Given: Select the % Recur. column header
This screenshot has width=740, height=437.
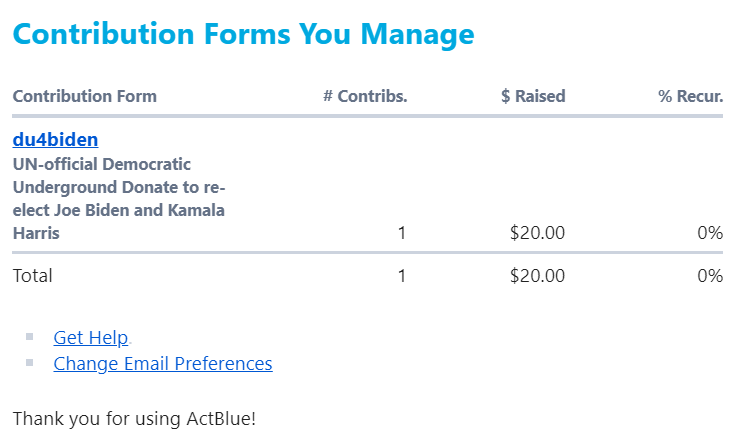Looking at the screenshot, I should coord(690,97).
